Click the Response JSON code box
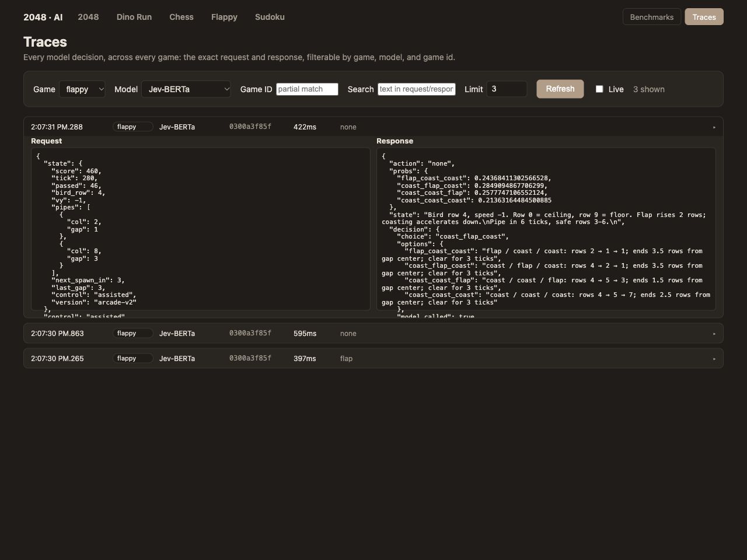747x560 pixels. (x=546, y=229)
